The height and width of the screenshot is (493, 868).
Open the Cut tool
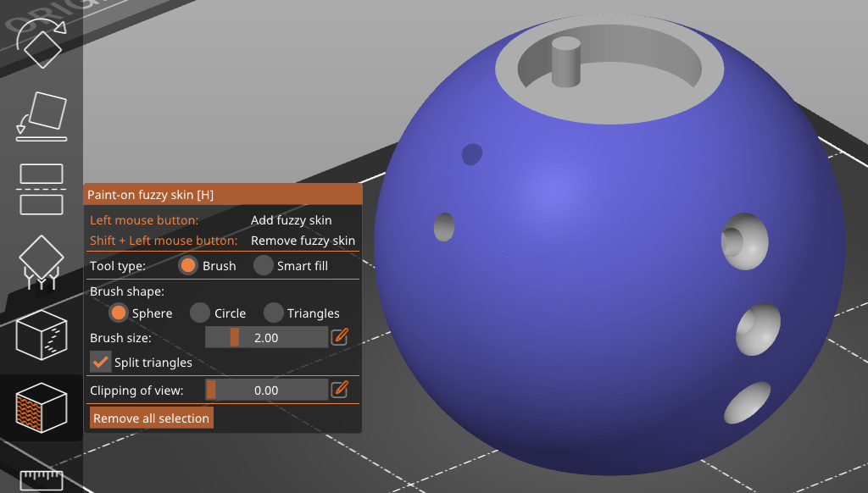(x=42, y=188)
